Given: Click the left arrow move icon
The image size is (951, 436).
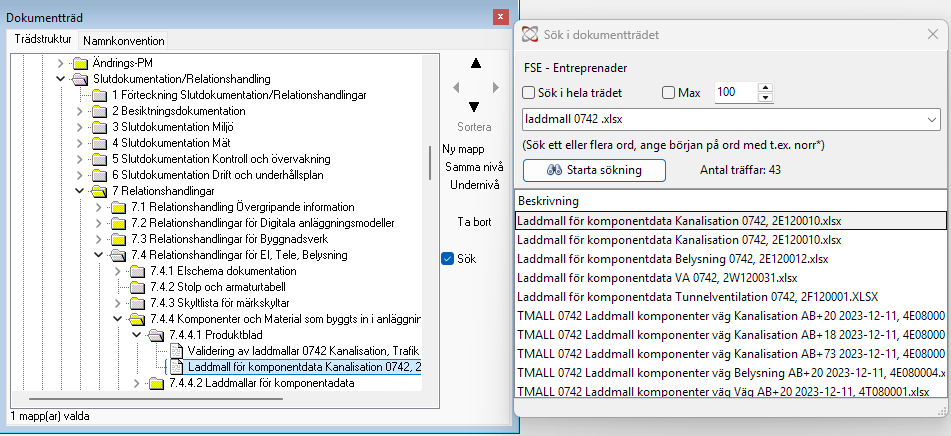Looking at the screenshot, I should (x=457, y=87).
